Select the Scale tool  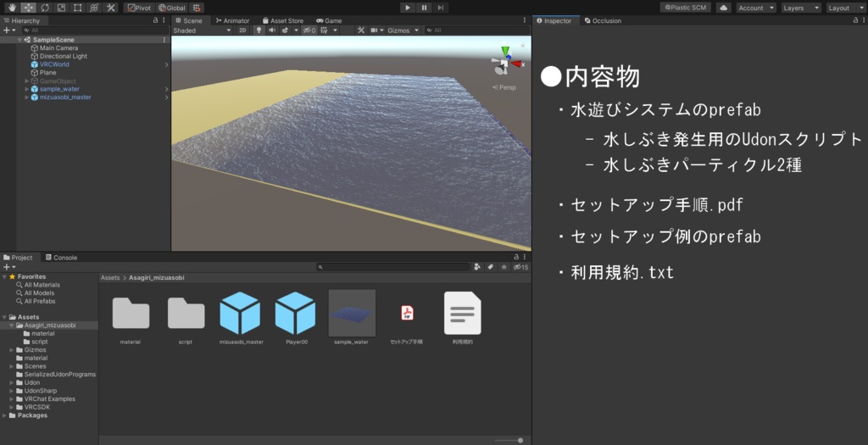(x=61, y=8)
